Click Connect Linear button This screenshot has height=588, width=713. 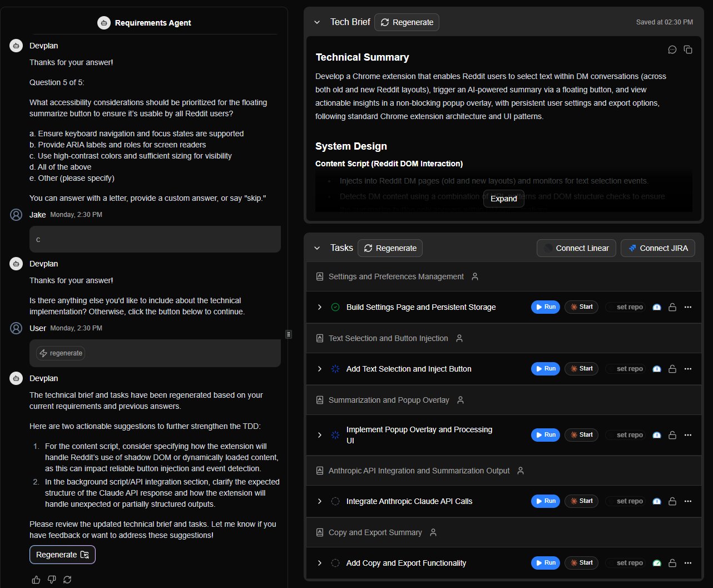pyautogui.click(x=576, y=248)
